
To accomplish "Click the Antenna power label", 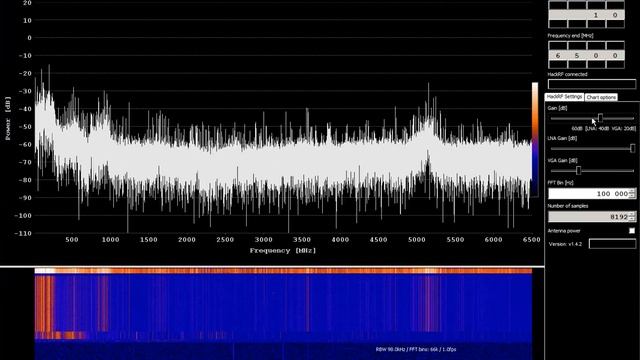I will 564,231.
